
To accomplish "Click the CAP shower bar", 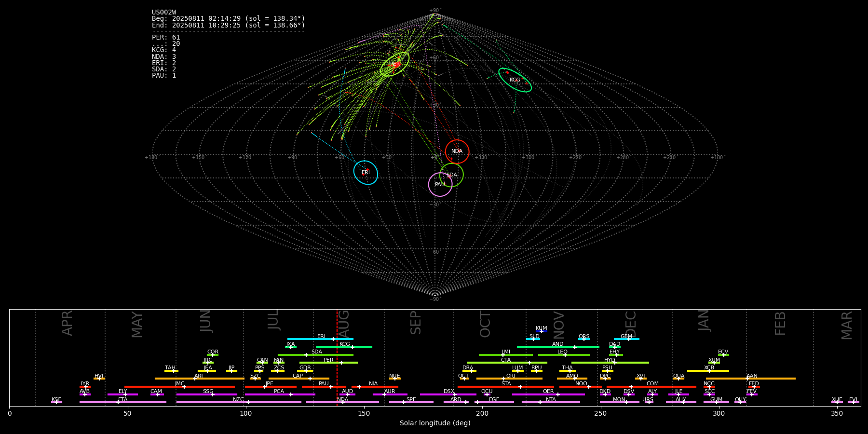I will [299, 379].
